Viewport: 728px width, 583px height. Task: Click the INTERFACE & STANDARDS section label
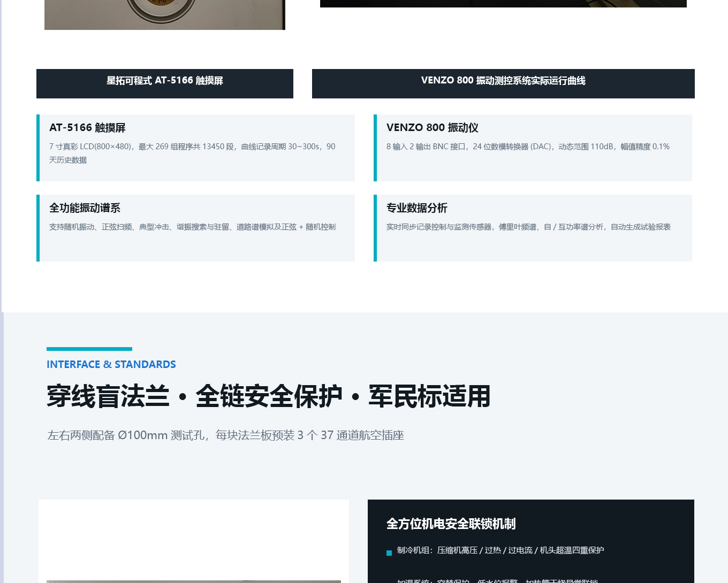[x=111, y=364]
